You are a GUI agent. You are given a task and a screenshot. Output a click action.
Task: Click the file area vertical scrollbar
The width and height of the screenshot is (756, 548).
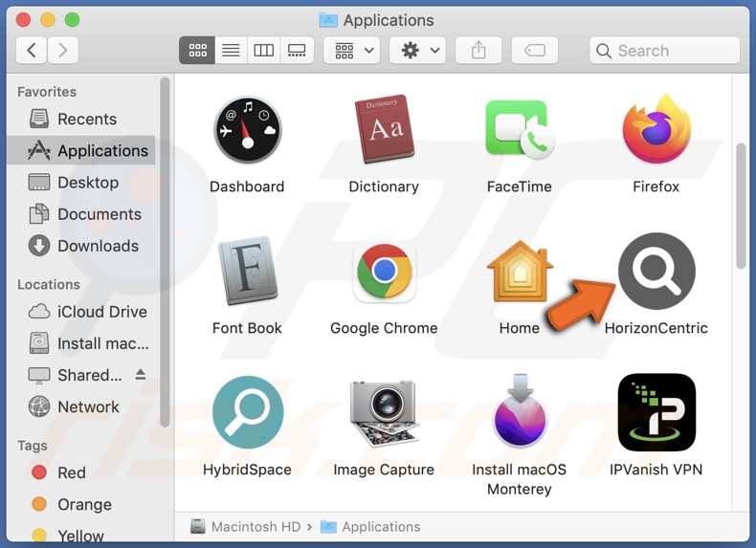pyautogui.click(x=741, y=207)
